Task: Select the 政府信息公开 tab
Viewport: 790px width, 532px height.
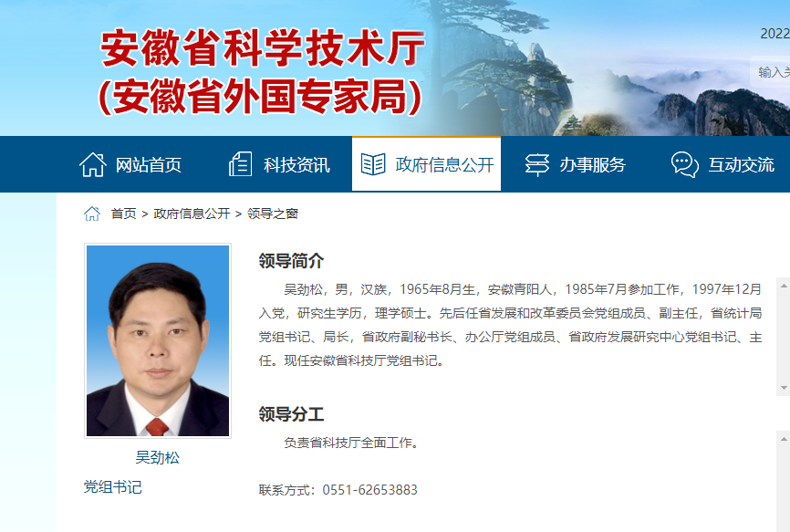Action: [426, 164]
